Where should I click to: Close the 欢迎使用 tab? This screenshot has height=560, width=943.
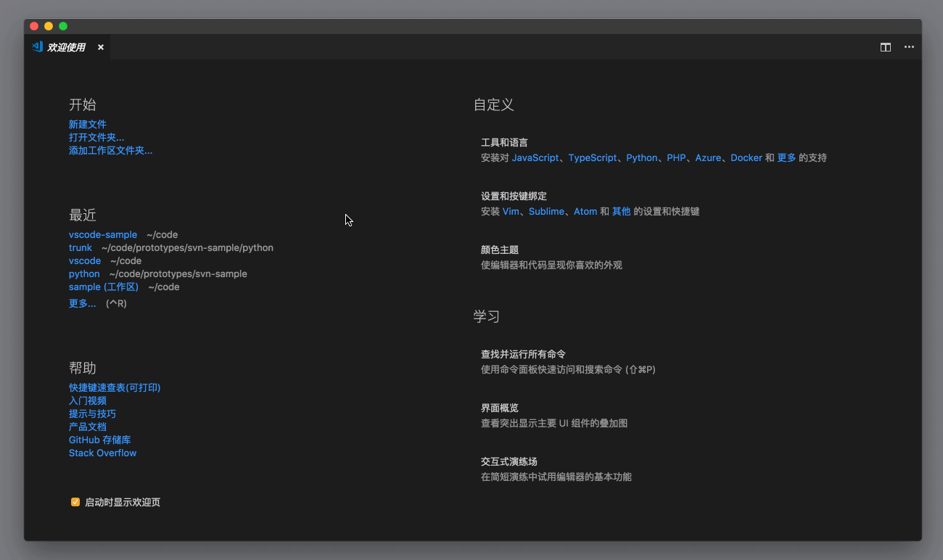point(101,47)
